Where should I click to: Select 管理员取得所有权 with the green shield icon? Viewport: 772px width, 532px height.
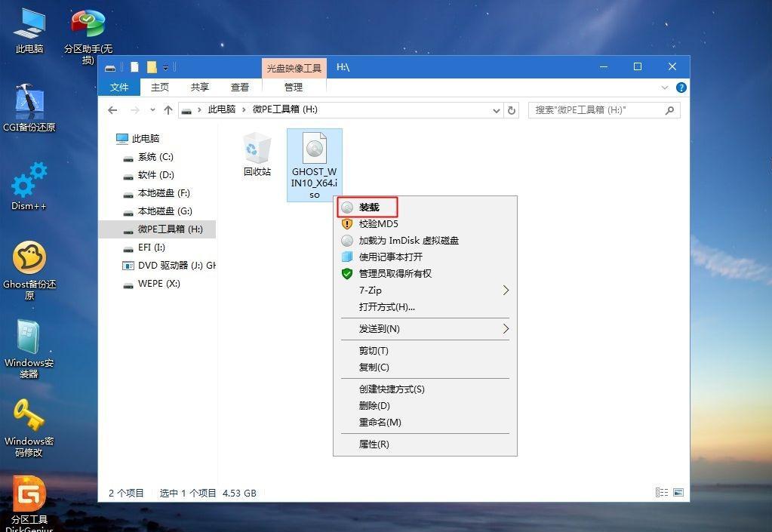[x=394, y=273]
